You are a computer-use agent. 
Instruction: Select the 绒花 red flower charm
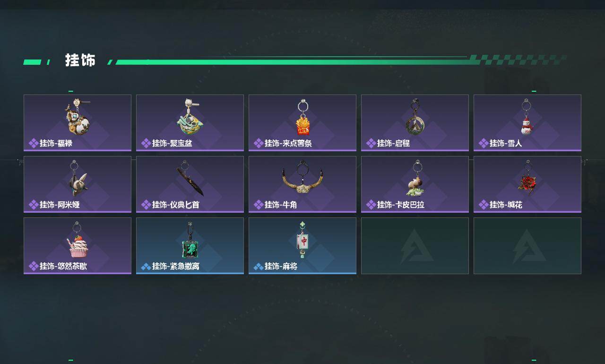point(527,178)
